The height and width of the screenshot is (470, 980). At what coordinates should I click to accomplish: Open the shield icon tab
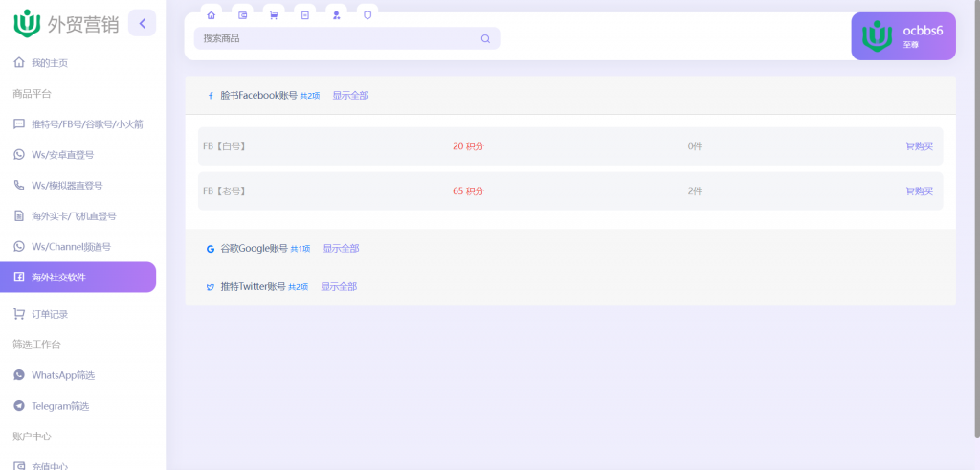(367, 15)
